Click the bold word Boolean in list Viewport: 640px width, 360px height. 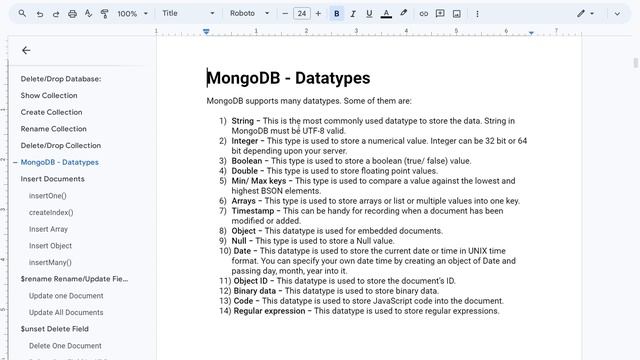[247, 161]
